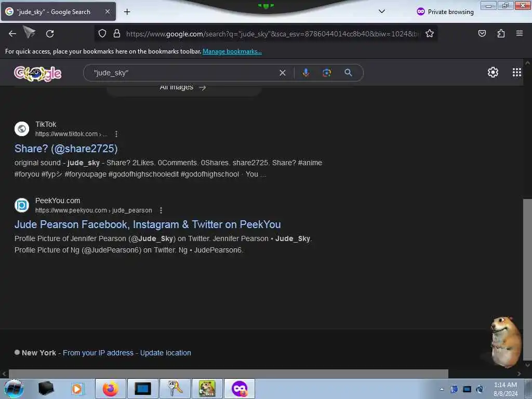This screenshot has height=399, width=532.
Task: Click the browser URL address bar
Action: pos(272,34)
